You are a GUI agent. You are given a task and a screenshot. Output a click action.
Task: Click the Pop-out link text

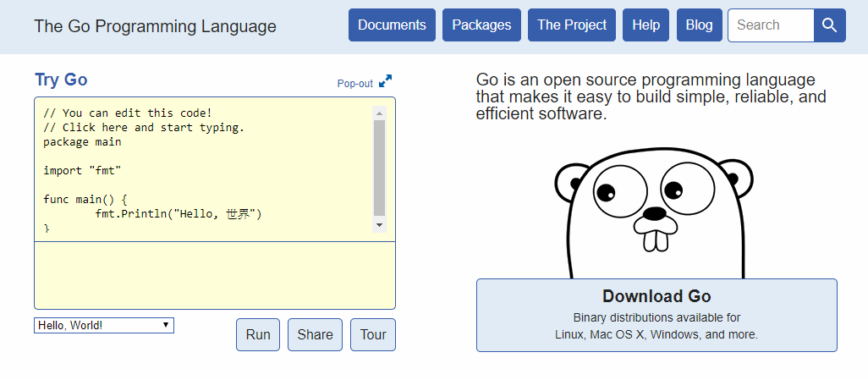tap(354, 83)
